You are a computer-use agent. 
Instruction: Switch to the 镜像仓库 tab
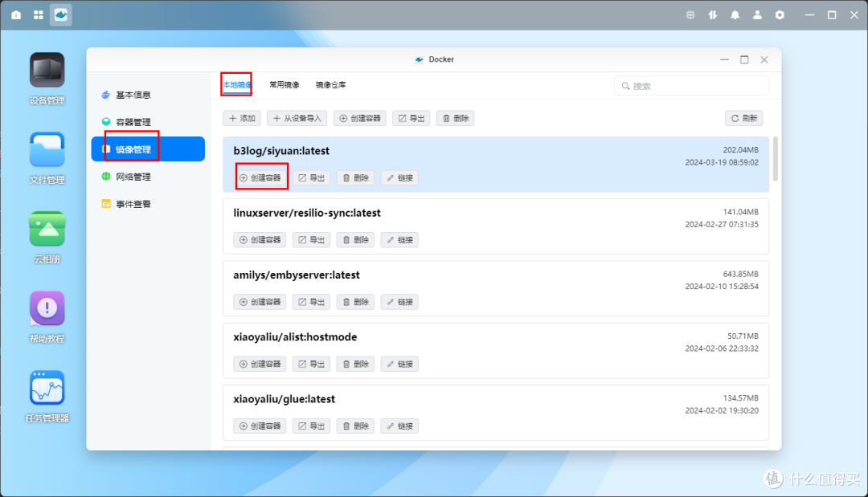(330, 84)
